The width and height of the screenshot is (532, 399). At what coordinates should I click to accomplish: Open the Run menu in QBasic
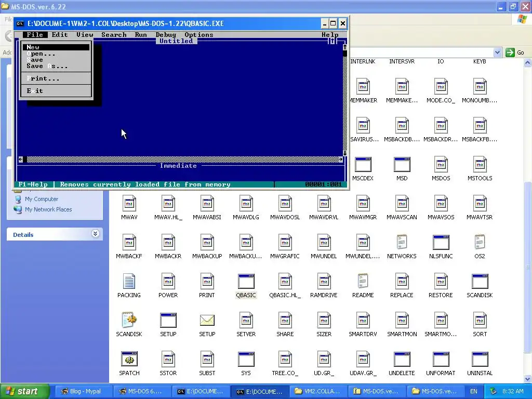point(141,35)
